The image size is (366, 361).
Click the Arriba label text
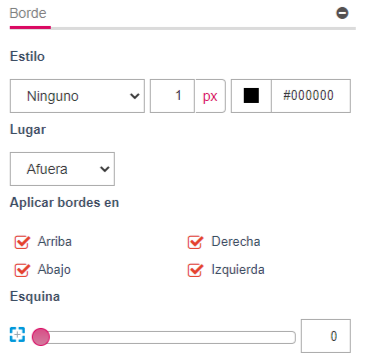coord(55,241)
